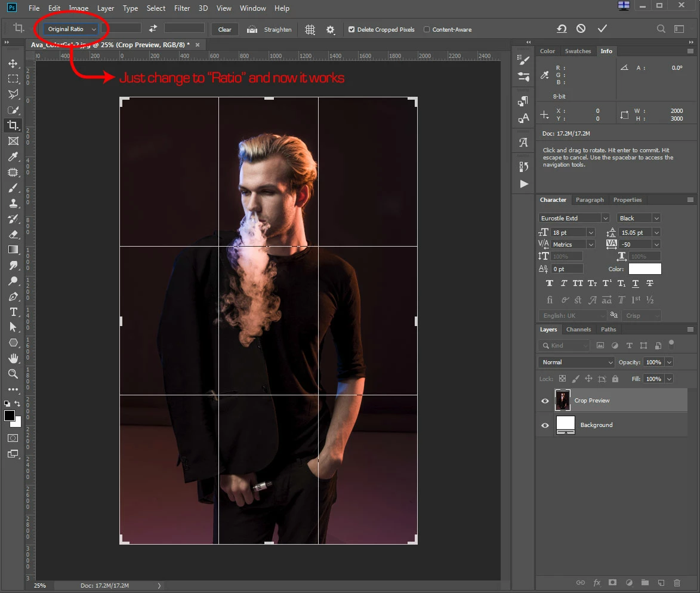Toggle Faux Italic text style
This screenshot has width=700, height=593.
(x=564, y=283)
